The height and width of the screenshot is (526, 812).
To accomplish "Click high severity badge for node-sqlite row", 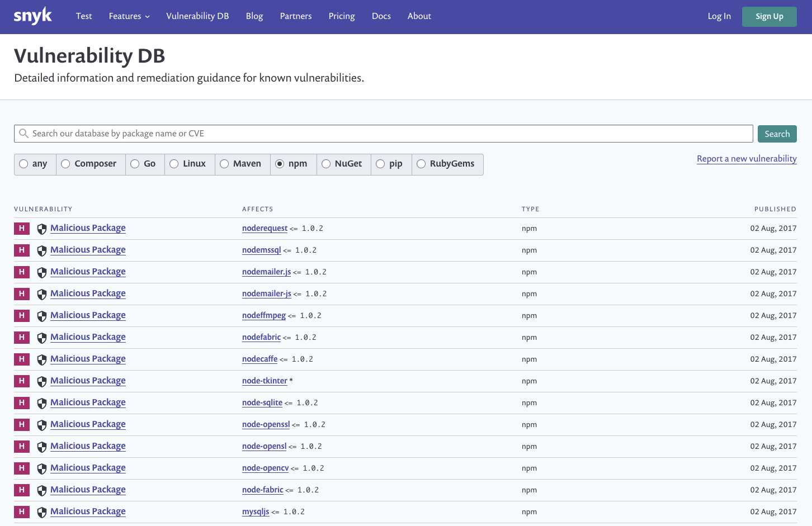I will pos(22,402).
